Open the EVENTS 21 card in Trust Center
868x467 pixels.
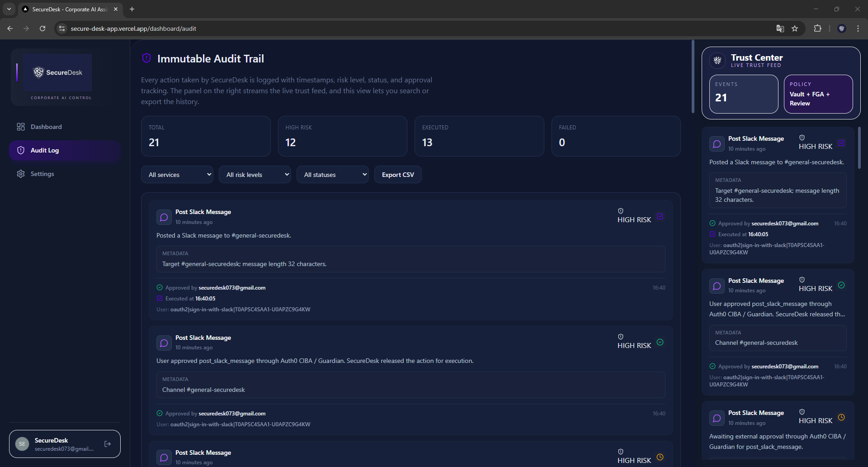pos(744,94)
